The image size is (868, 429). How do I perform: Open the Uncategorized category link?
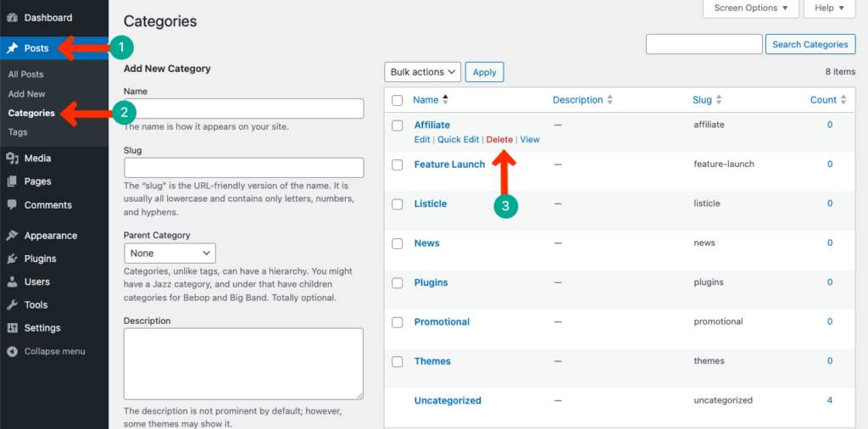[448, 400]
